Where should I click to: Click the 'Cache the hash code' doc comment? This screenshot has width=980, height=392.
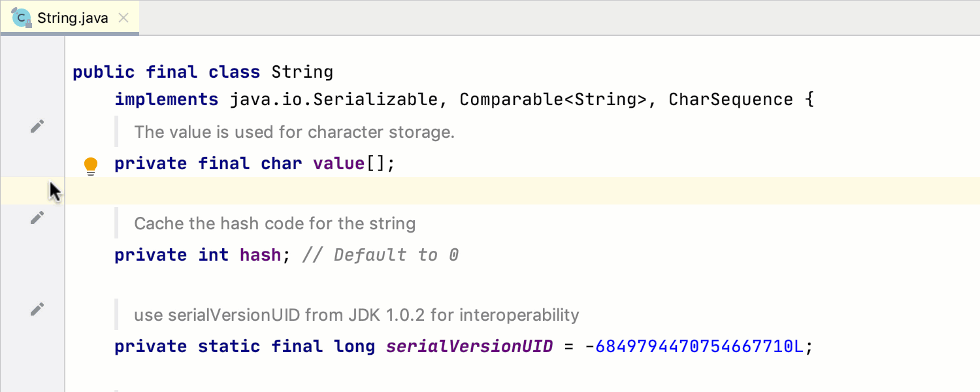pyautogui.click(x=274, y=223)
